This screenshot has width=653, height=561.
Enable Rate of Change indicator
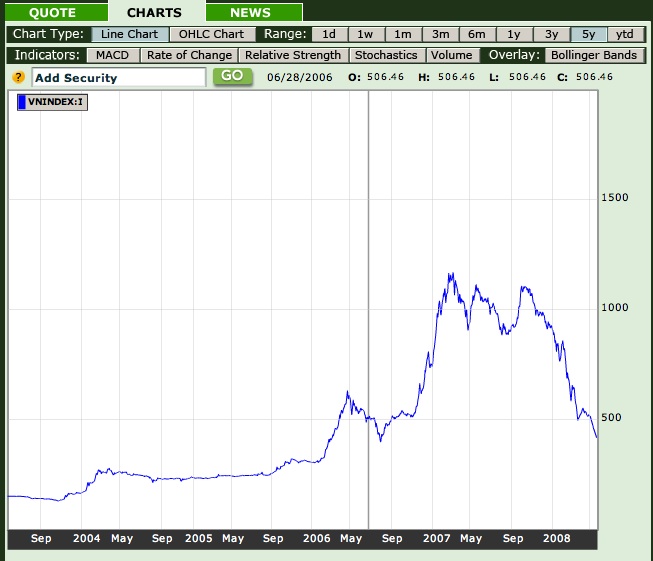point(189,55)
